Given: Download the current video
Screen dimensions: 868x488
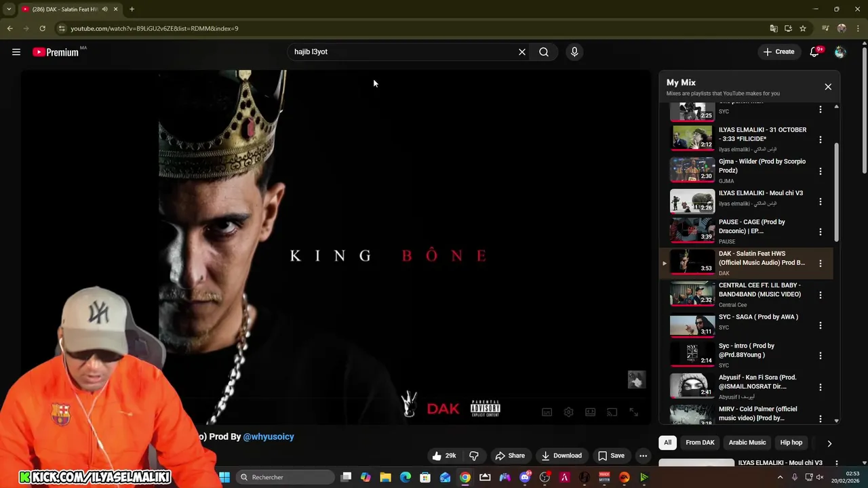Looking at the screenshot, I should pyautogui.click(x=561, y=455).
